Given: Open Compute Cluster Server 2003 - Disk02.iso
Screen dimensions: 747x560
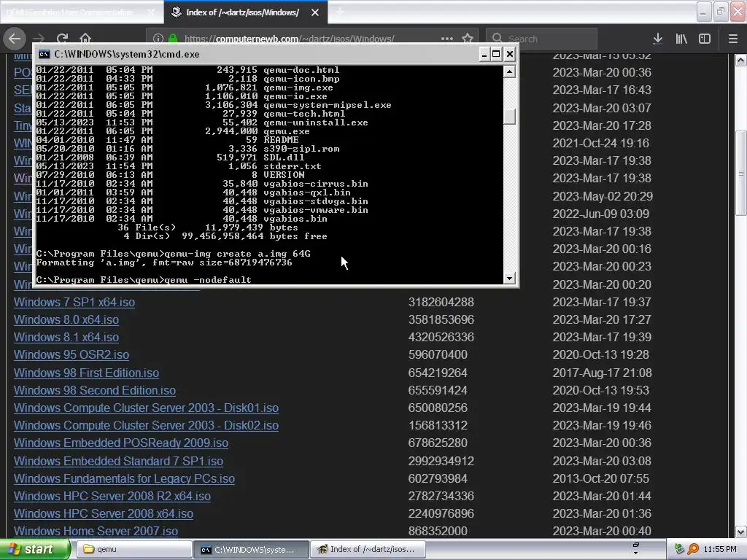Looking at the screenshot, I should coord(146,425).
